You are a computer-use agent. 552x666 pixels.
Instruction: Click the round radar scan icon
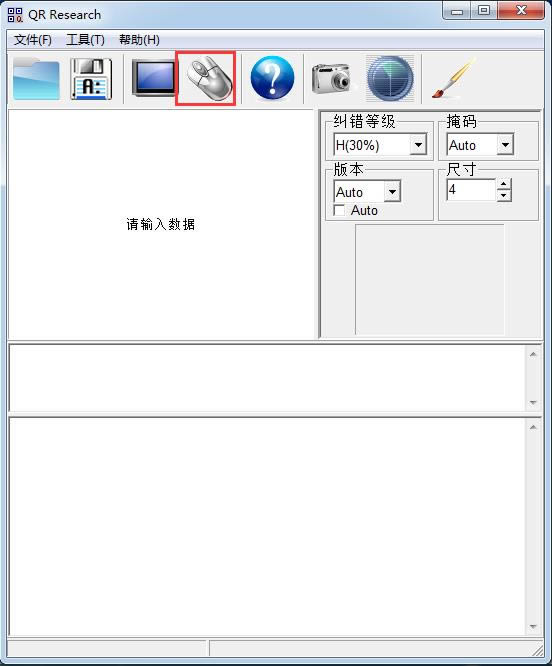390,78
